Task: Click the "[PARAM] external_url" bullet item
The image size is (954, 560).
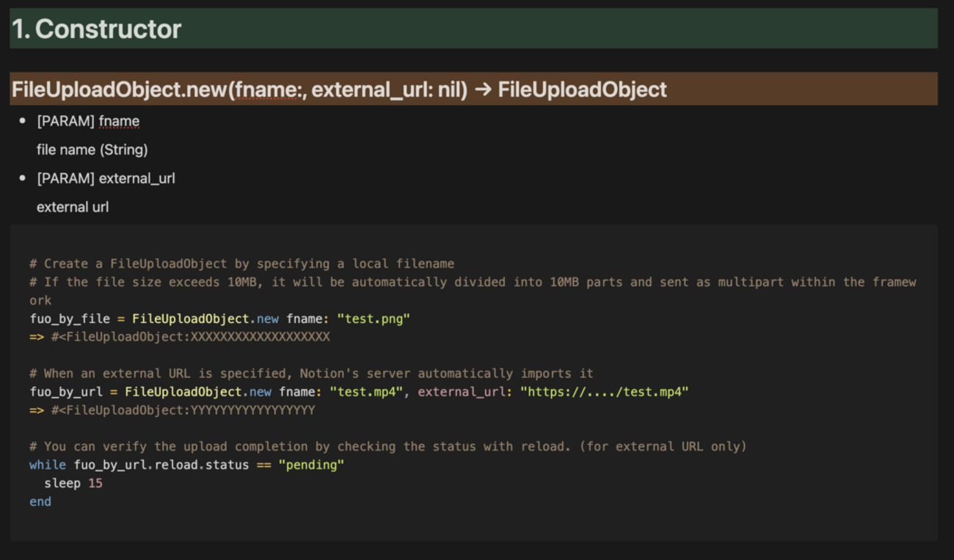Action: point(106,178)
